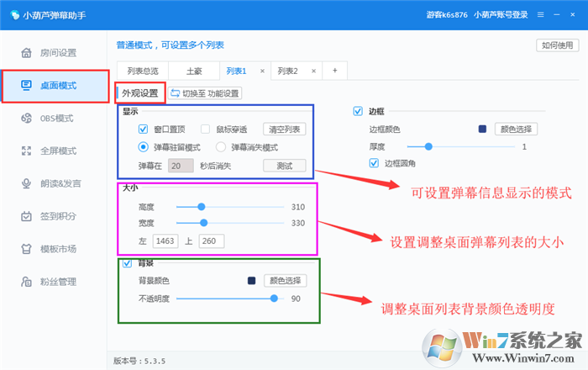The width and height of the screenshot is (588, 370).
Task: Add a new list tab with plus
Action: pos(334,71)
